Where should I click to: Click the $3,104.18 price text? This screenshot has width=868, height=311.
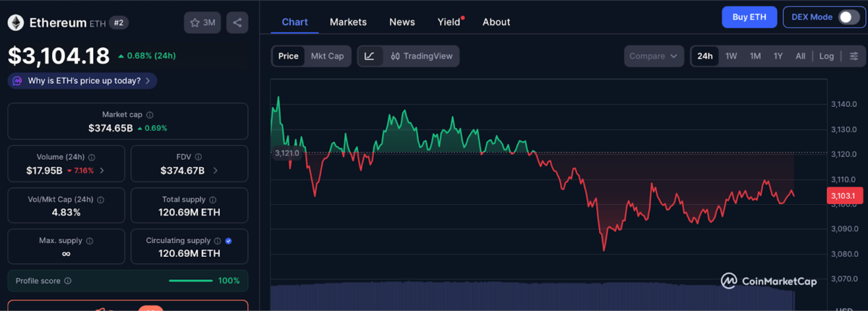[x=59, y=56]
